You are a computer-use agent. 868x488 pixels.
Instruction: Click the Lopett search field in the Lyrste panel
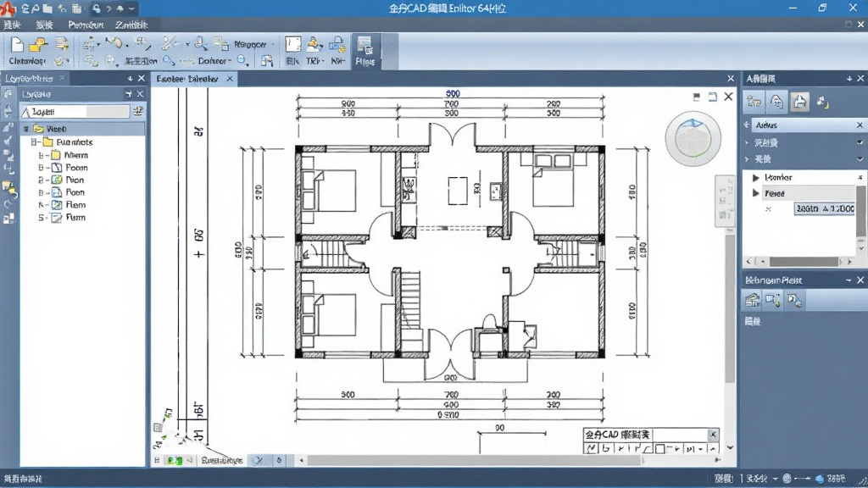coord(75,112)
